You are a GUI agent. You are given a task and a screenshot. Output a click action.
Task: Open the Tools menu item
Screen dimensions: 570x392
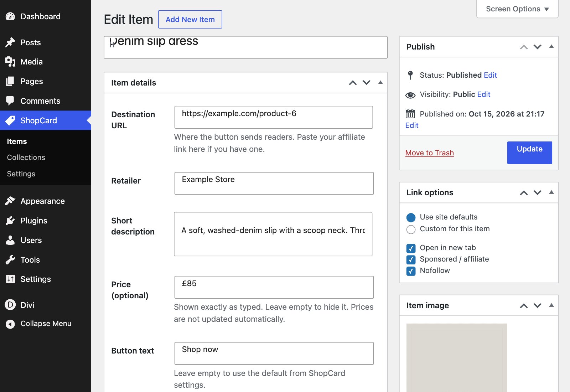tap(46, 260)
